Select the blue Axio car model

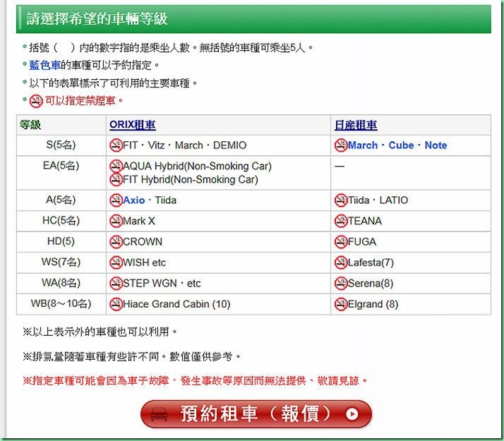(x=133, y=200)
